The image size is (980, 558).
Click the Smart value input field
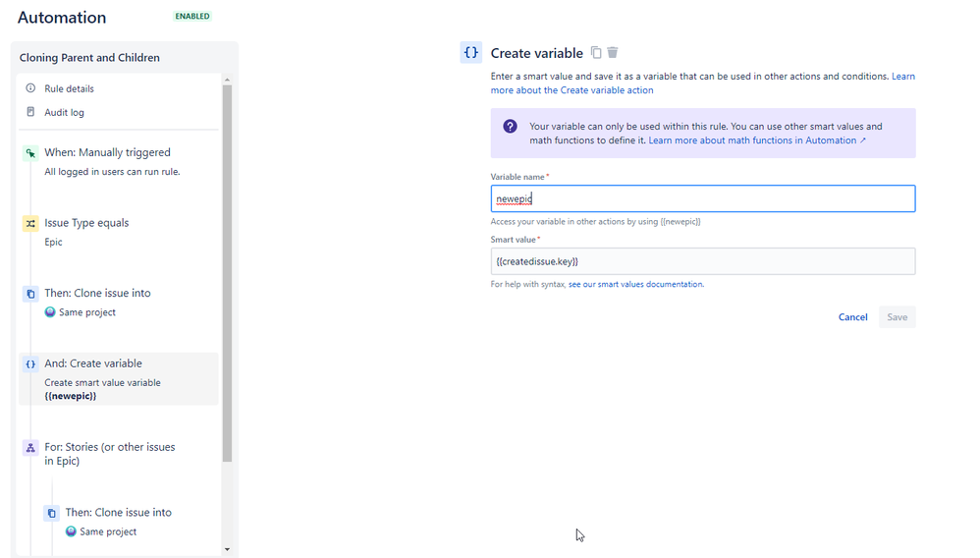[703, 261]
